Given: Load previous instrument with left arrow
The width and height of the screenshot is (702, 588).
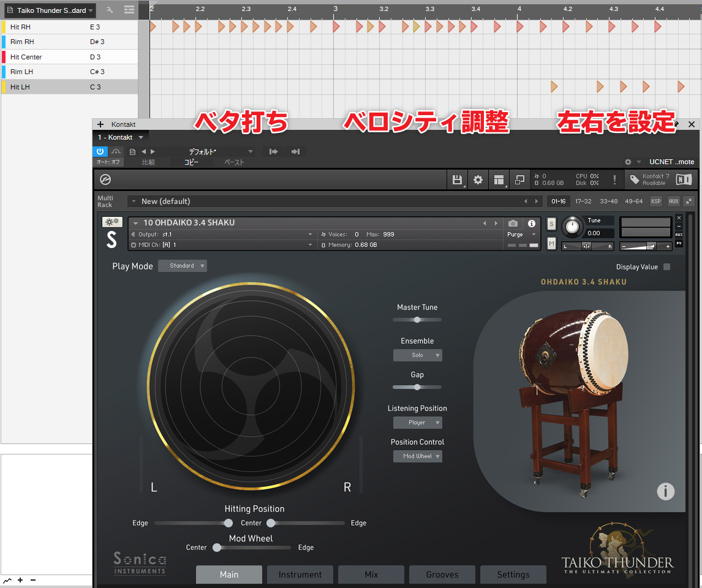Looking at the screenshot, I should pyautogui.click(x=485, y=223).
